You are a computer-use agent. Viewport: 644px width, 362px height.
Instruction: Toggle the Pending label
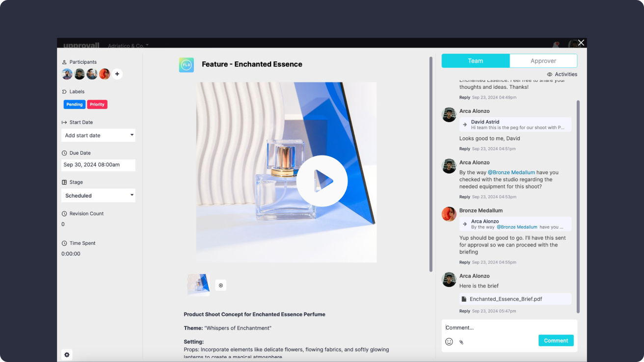pyautogui.click(x=75, y=104)
